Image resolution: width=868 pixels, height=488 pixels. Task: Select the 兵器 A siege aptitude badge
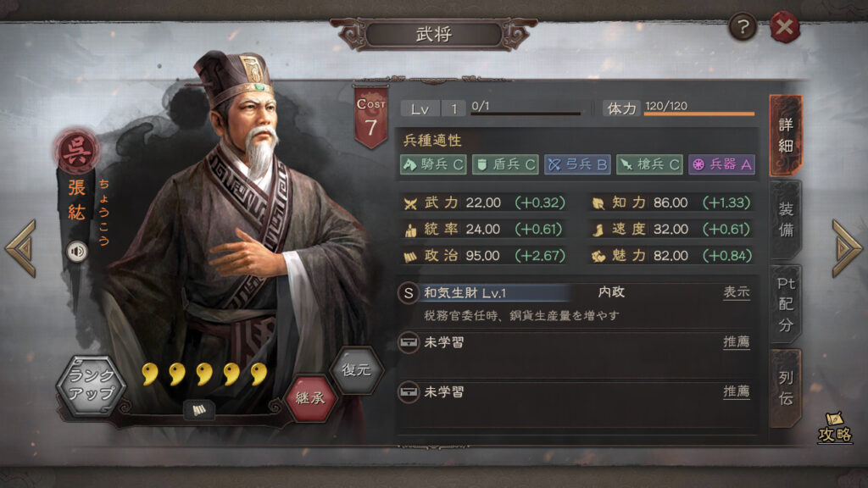coord(722,164)
